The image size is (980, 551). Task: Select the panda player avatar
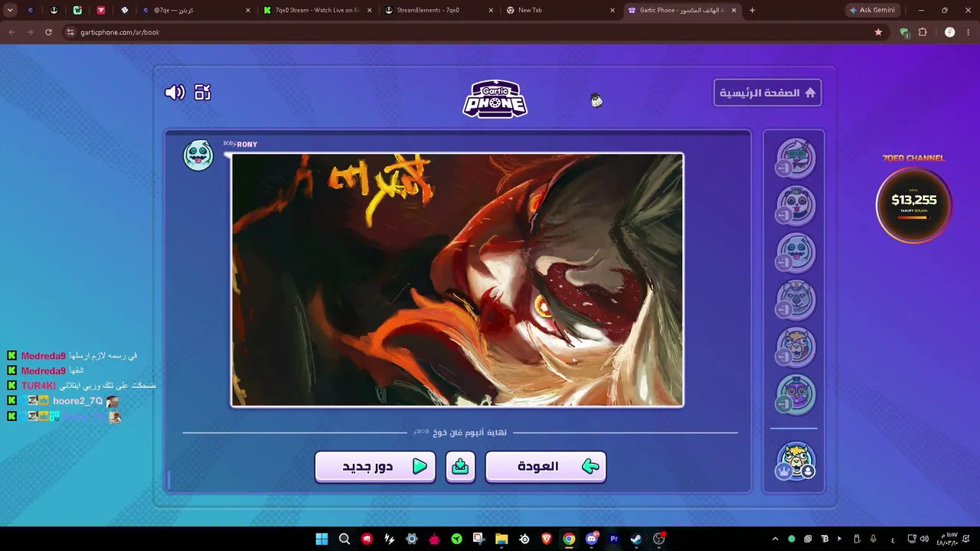point(795,206)
